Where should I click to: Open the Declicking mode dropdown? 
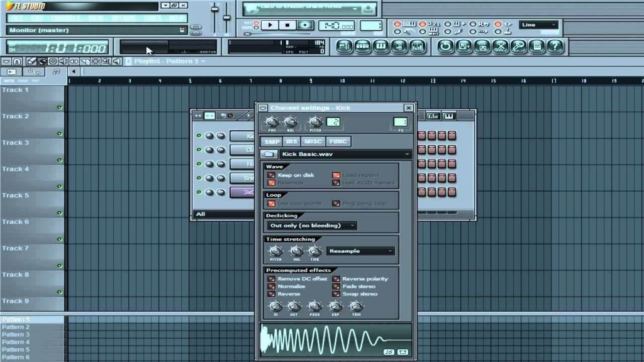pyautogui.click(x=312, y=226)
